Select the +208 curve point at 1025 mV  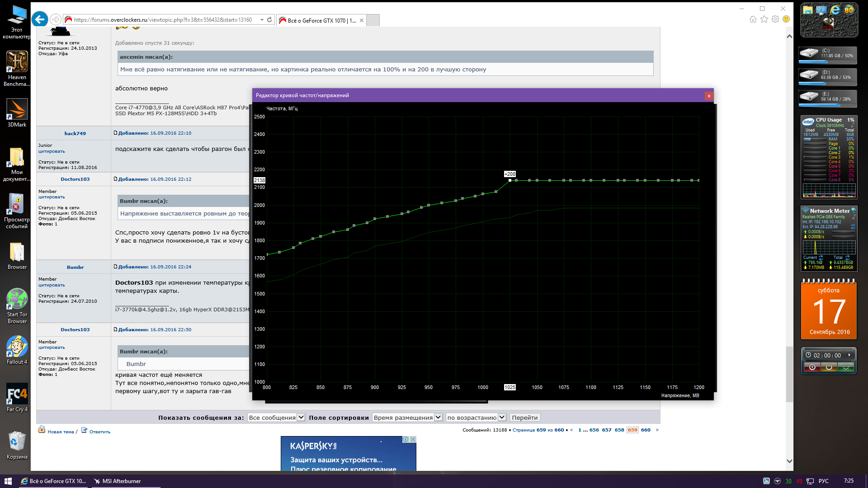click(510, 180)
